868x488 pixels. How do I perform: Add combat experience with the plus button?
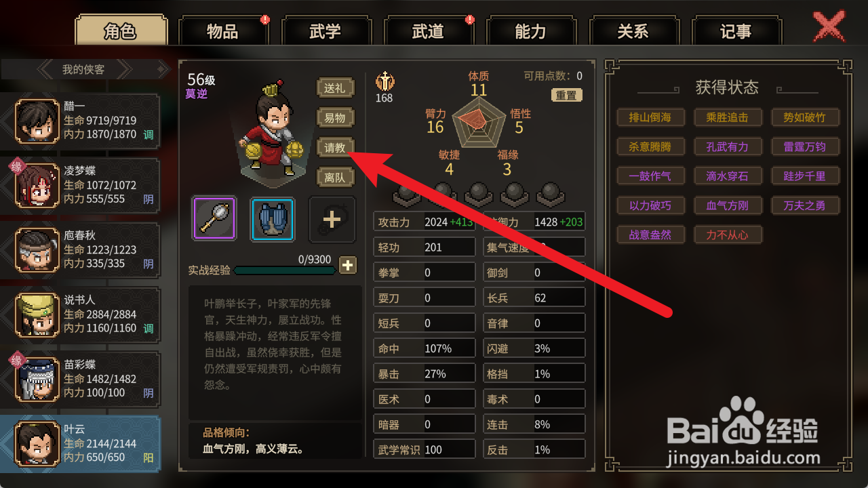[347, 266]
